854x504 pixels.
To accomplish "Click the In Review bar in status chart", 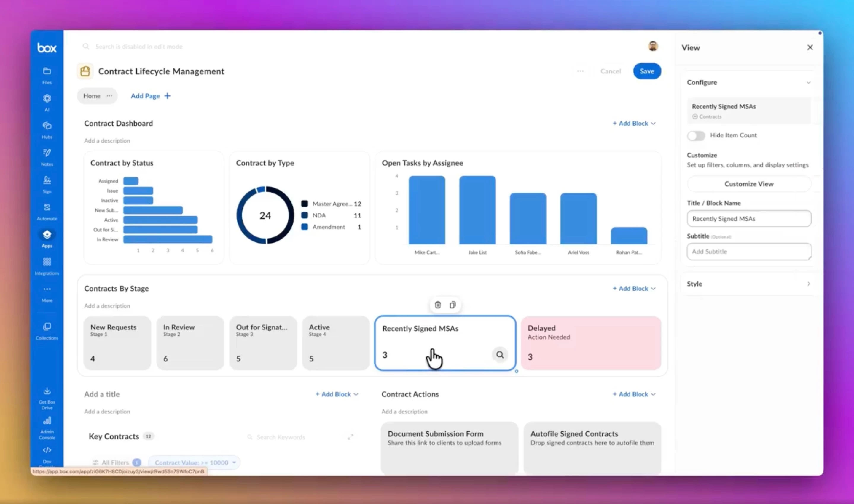I will (168, 239).
